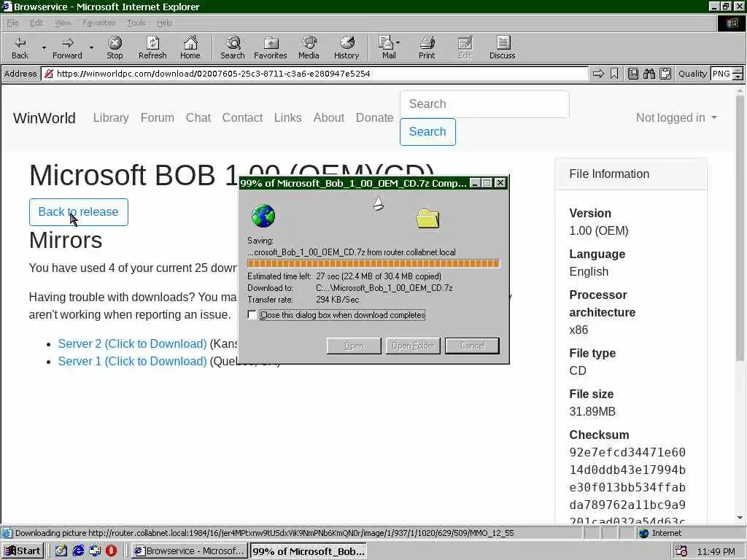Open the Tools menu
Viewport: 747px width, 560px height.
136,23
